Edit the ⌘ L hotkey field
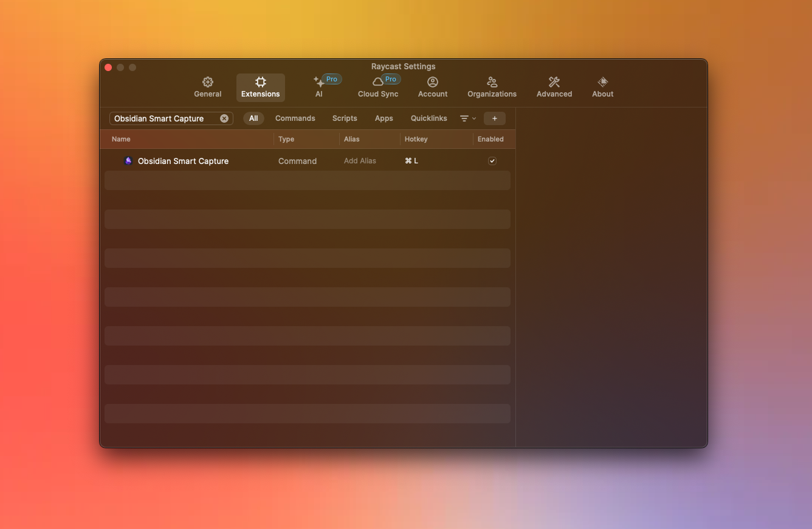The height and width of the screenshot is (529, 812). coord(411,161)
